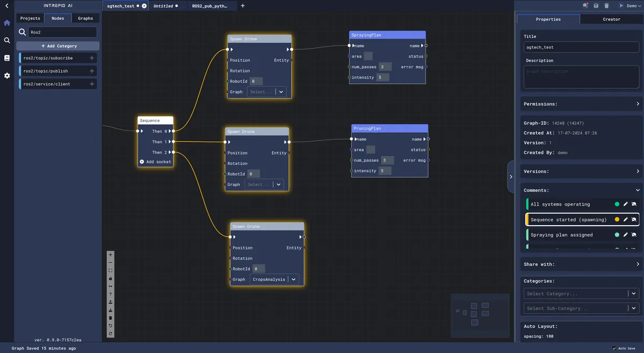Go to Home in the left sidebar
Screen dimensions: 644x353
pyautogui.click(x=7, y=23)
